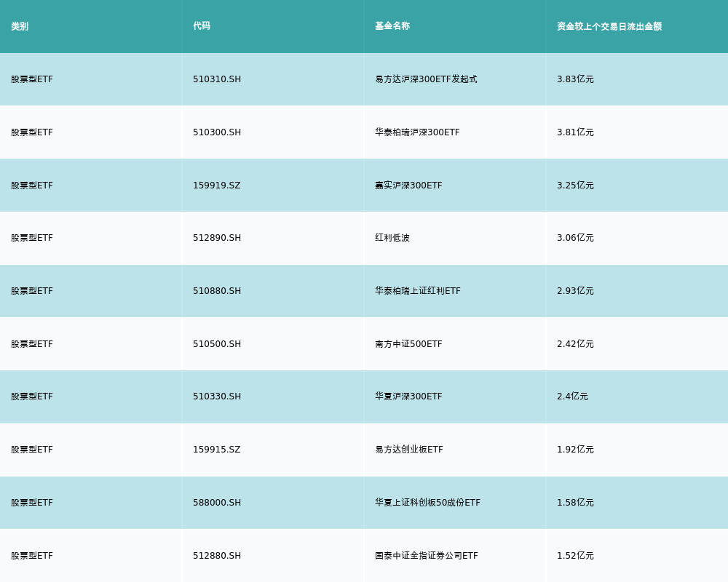Viewport: 728px width, 582px height.
Task: Select code 510300.SH
Action: (x=217, y=132)
